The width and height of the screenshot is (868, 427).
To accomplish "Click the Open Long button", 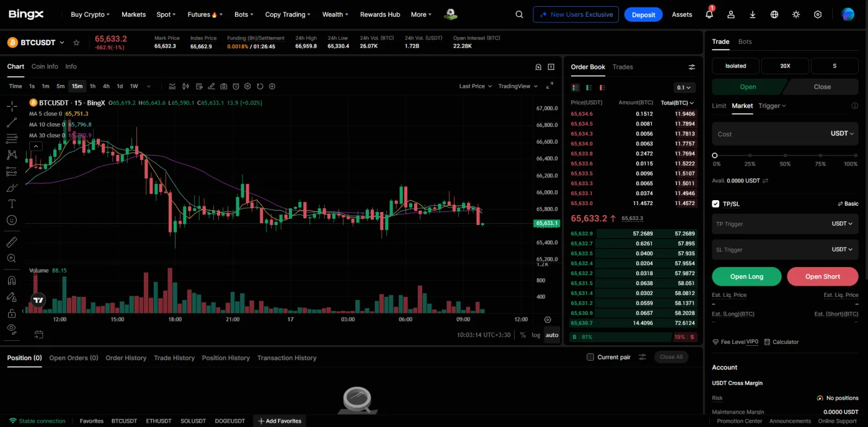I will pos(746,276).
